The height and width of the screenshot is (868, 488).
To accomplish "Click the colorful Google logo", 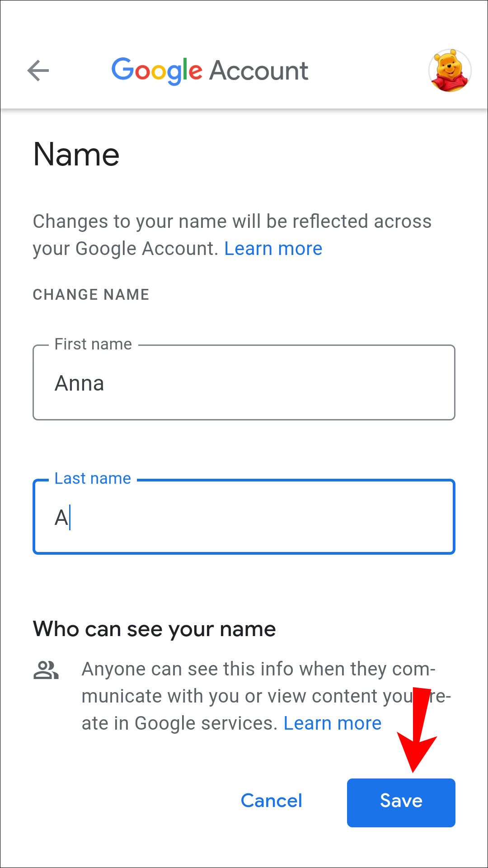I will click(x=157, y=71).
